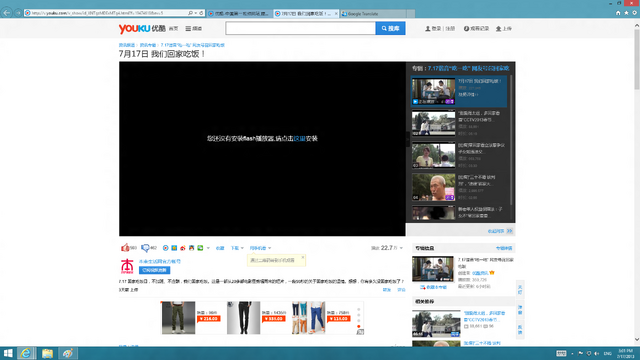This screenshot has width=640, height=360.
Task: Share via the green share icon
Action: [200, 248]
